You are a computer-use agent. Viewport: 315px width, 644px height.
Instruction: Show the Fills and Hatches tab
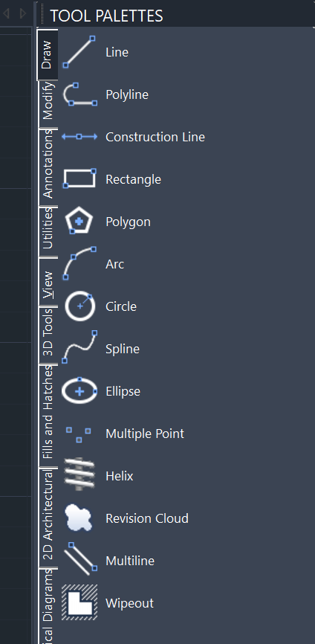coord(48,412)
